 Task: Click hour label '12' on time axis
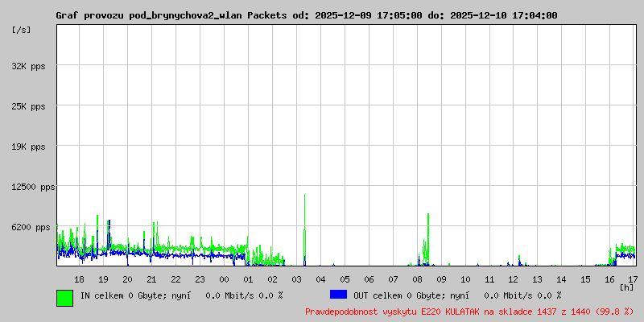[x=514, y=279]
